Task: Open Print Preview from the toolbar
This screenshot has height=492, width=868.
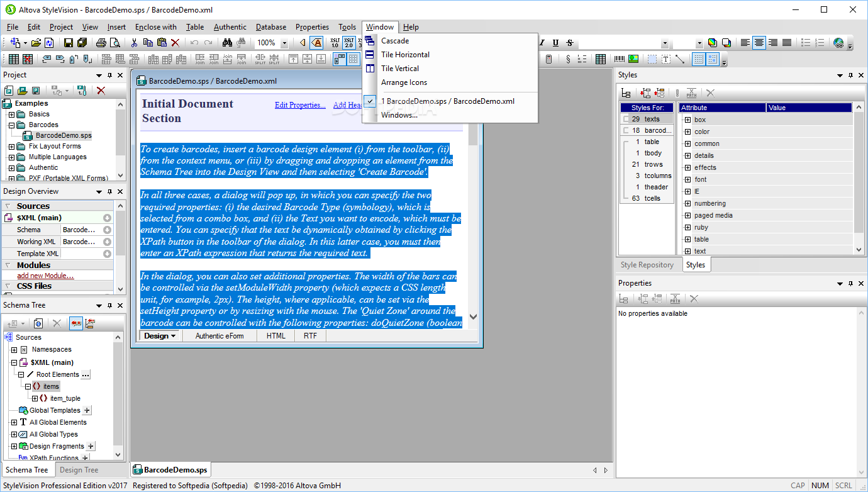Action: coord(114,43)
